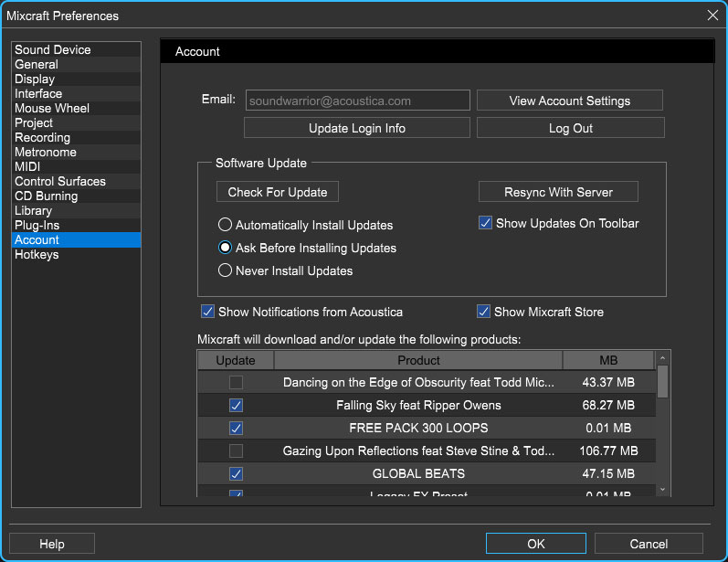Viewport: 728px width, 562px height.
Task: Click the Product column header
Action: pyautogui.click(x=418, y=360)
